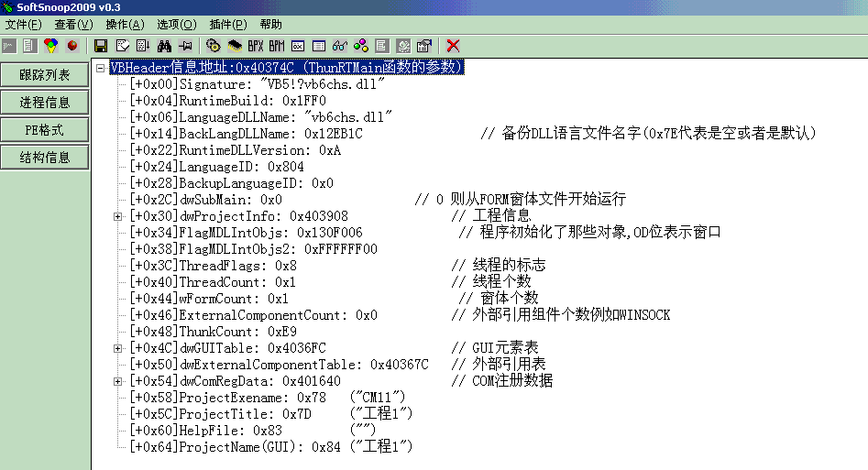The height and width of the screenshot is (470, 868).
Task: Click the properties hand-on-window icon
Action: [x=424, y=46]
